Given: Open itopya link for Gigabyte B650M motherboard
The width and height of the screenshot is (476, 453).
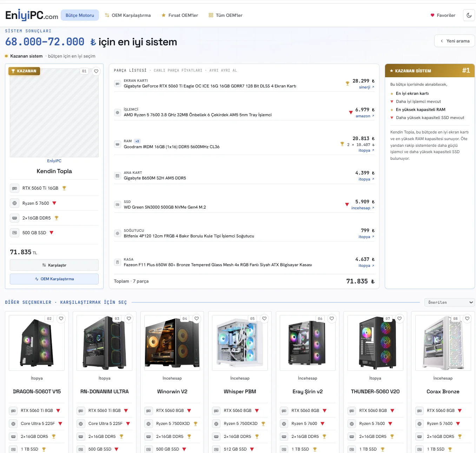Looking at the screenshot, I should tap(366, 179).
